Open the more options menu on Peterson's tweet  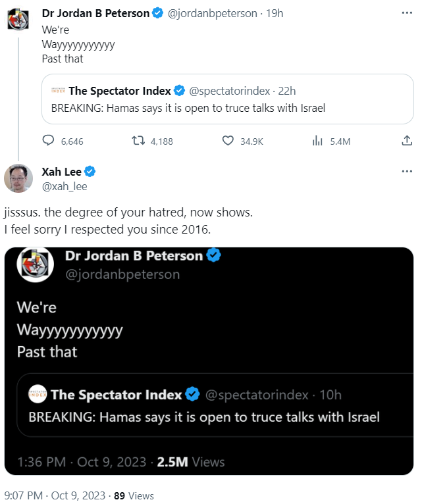coord(407,12)
